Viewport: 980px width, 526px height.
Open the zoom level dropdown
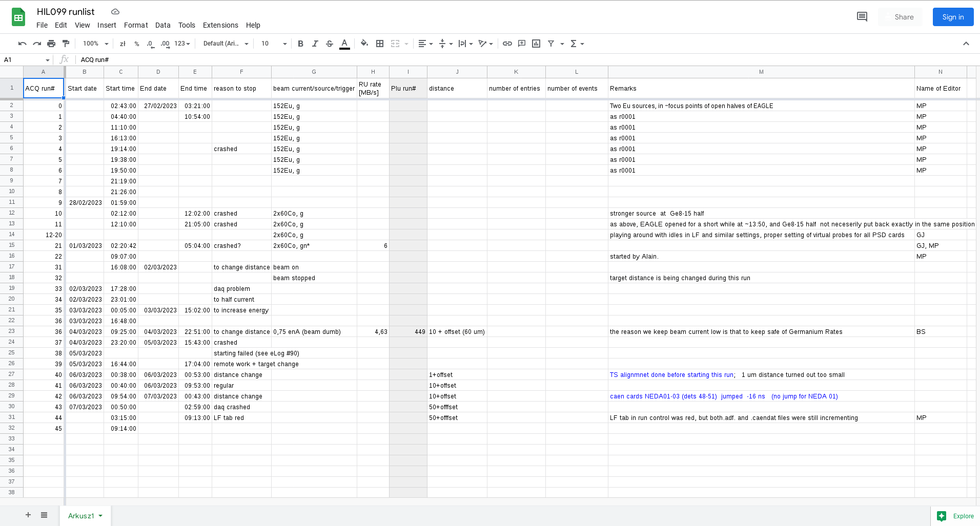tap(95, 44)
